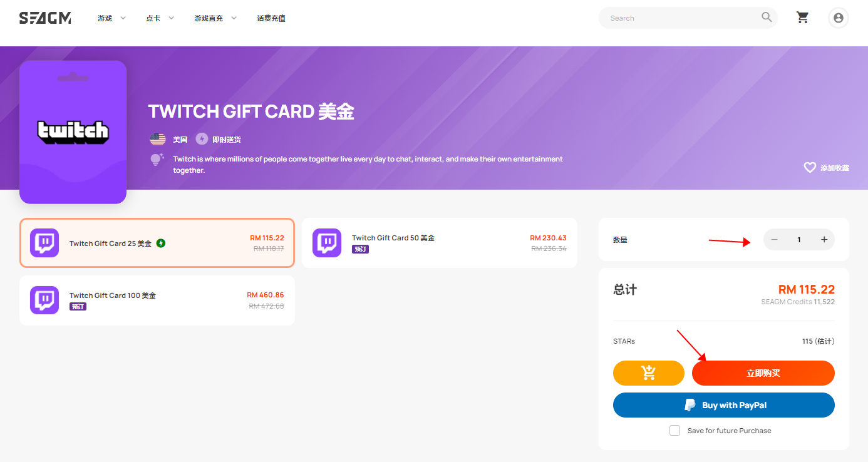Click the 总计 label

(x=625, y=290)
